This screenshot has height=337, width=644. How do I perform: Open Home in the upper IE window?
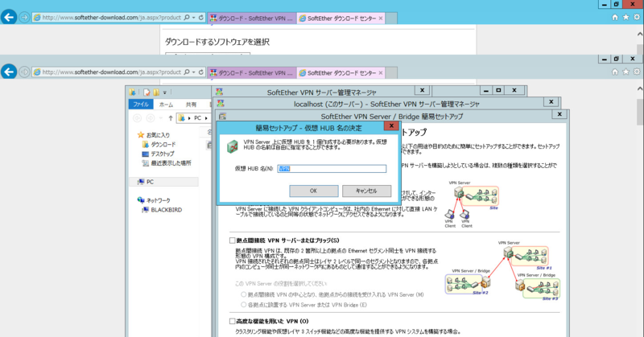(615, 17)
